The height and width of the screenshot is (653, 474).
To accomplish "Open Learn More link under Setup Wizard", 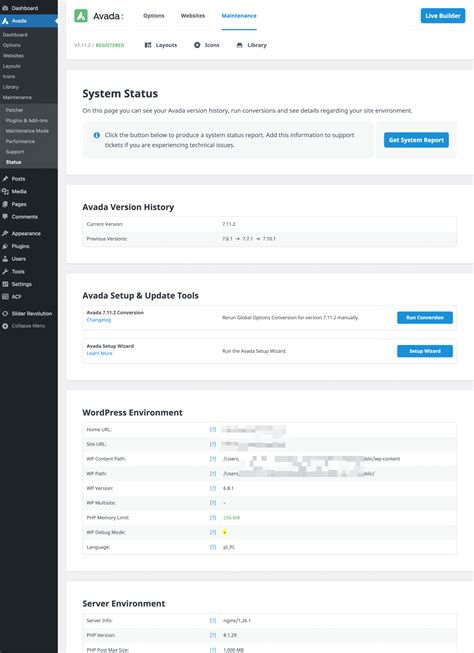I will (x=99, y=353).
